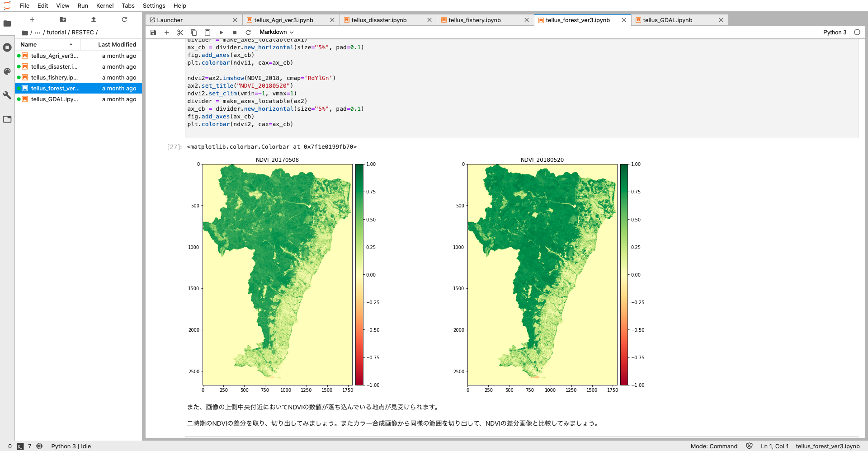Sort files by Name column

point(47,44)
